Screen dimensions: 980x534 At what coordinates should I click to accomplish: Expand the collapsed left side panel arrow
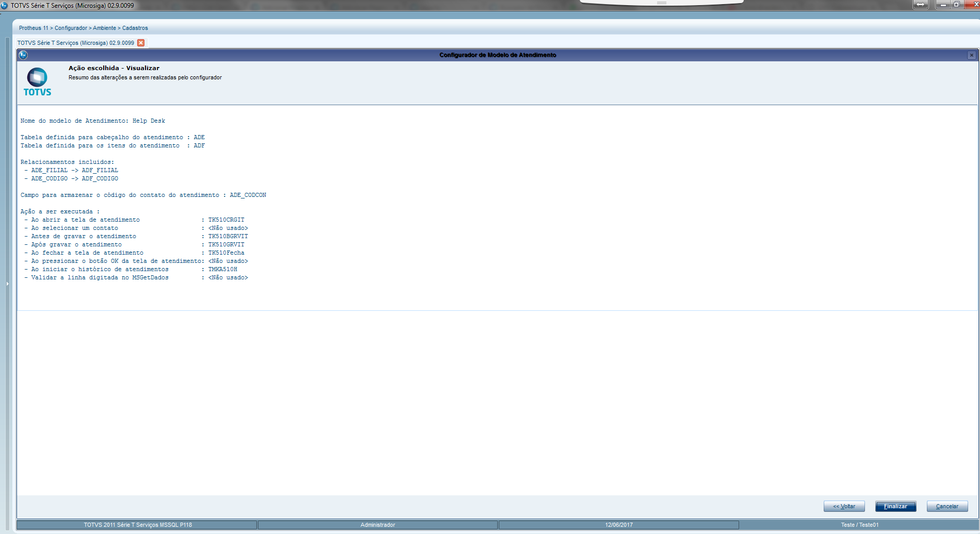[7, 283]
